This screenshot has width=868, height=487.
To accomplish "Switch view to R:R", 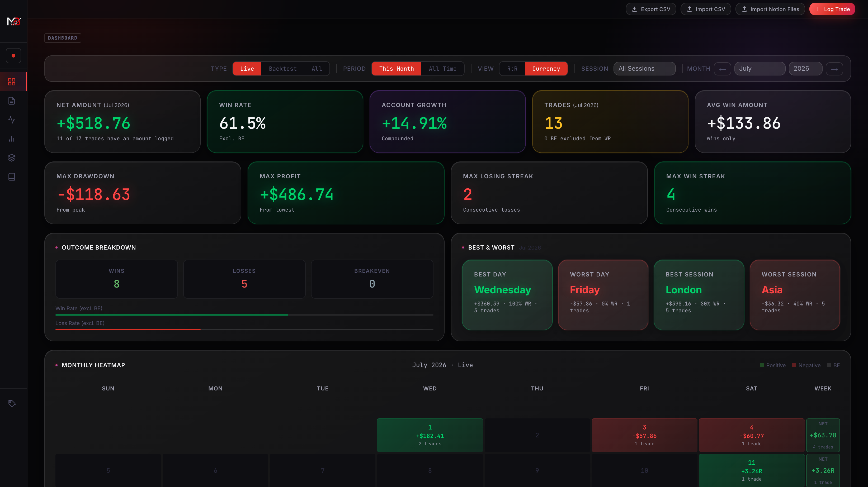I will (x=512, y=69).
